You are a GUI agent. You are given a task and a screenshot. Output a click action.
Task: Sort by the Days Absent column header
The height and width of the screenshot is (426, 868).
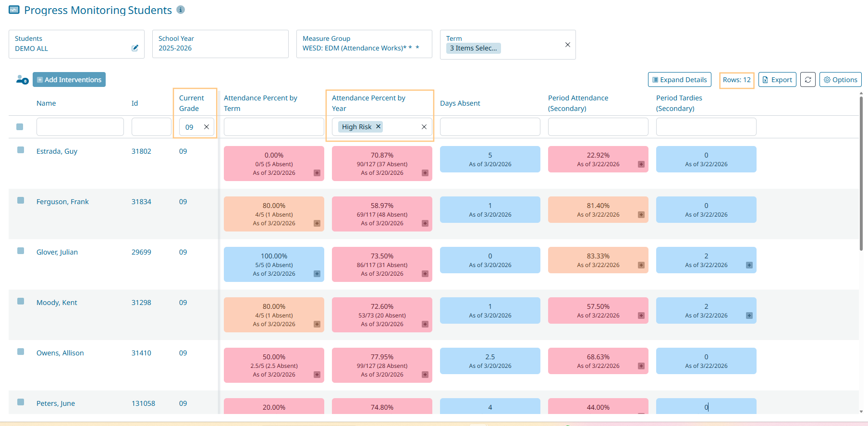tap(460, 103)
